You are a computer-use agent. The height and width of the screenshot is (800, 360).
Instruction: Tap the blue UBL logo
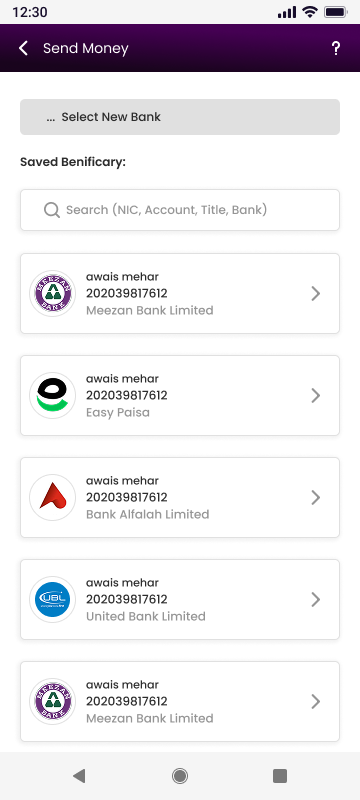click(53, 599)
